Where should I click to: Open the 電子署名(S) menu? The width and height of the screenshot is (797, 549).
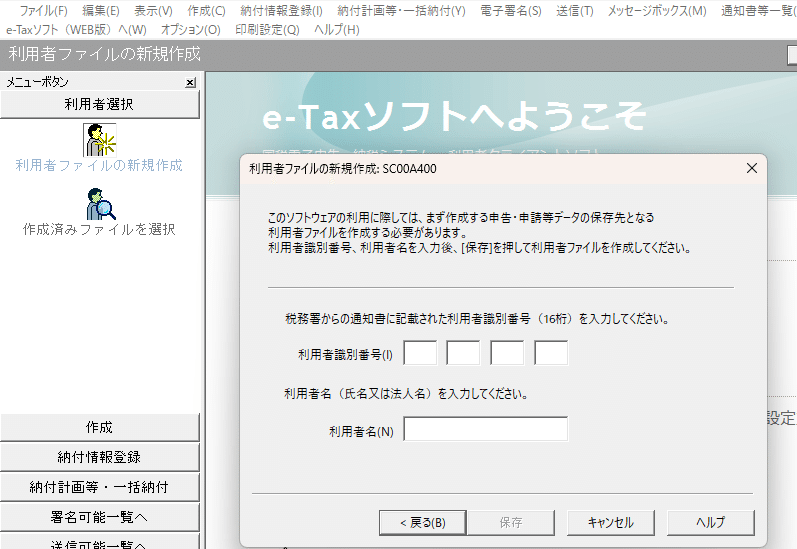[x=511, y=11]
